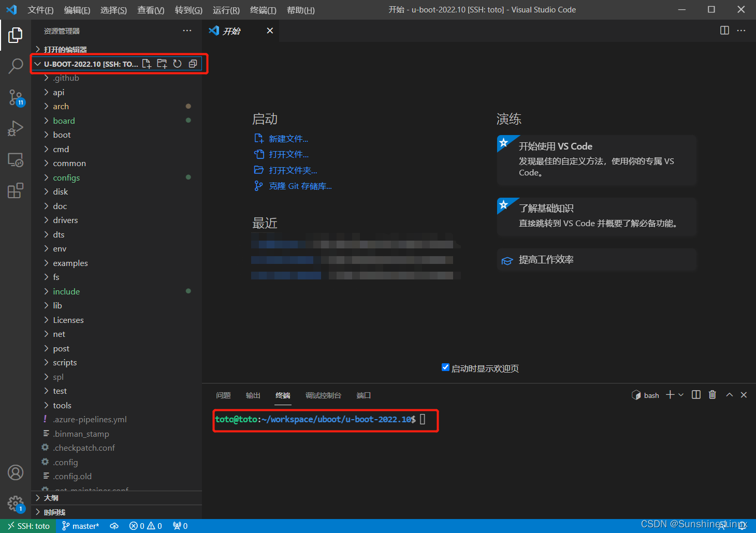Open the Remote Explorer view
This screenshot has height=533, width=756.
pyautogui.click(x=16, y=159)
